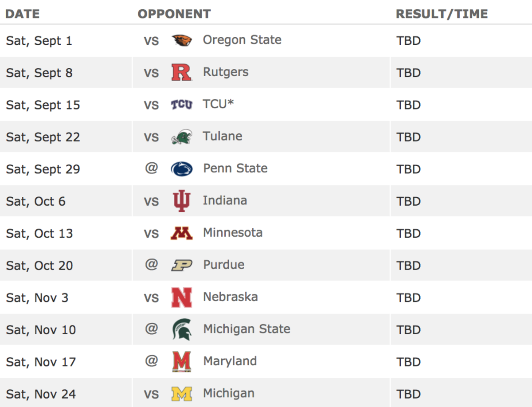Viewport: 532px width, 407px height.
Task: Select the Indiana IU trident logo
Action: point(182,201)
